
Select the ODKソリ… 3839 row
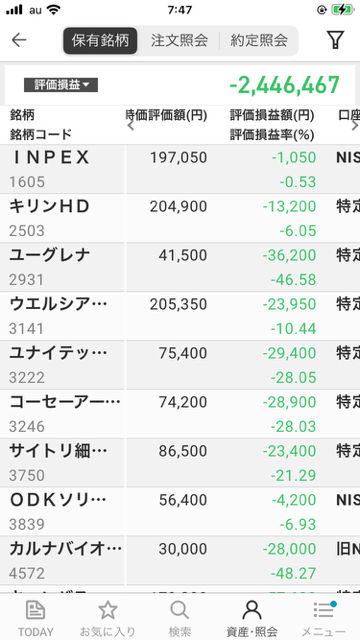click(180, 511)
